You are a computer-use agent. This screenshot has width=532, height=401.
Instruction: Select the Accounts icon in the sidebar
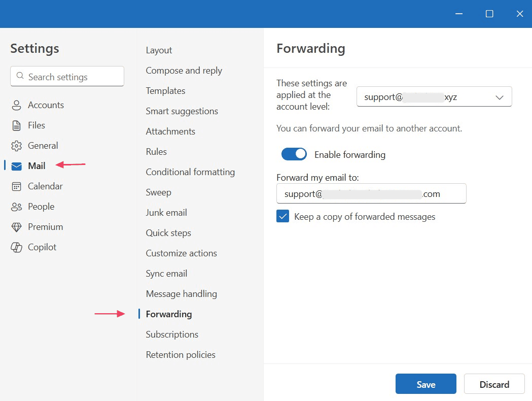click(x=16, y=105)
